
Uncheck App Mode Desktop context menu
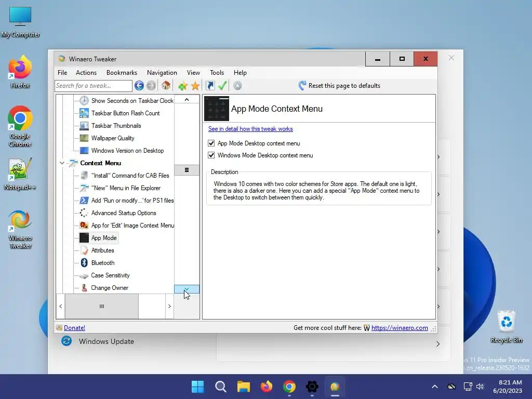pos(211,143)
